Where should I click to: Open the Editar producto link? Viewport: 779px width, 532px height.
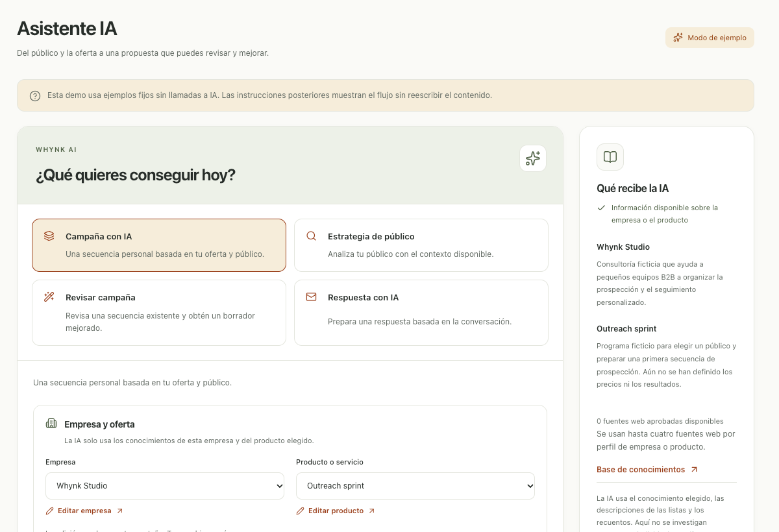coord(336,511)
